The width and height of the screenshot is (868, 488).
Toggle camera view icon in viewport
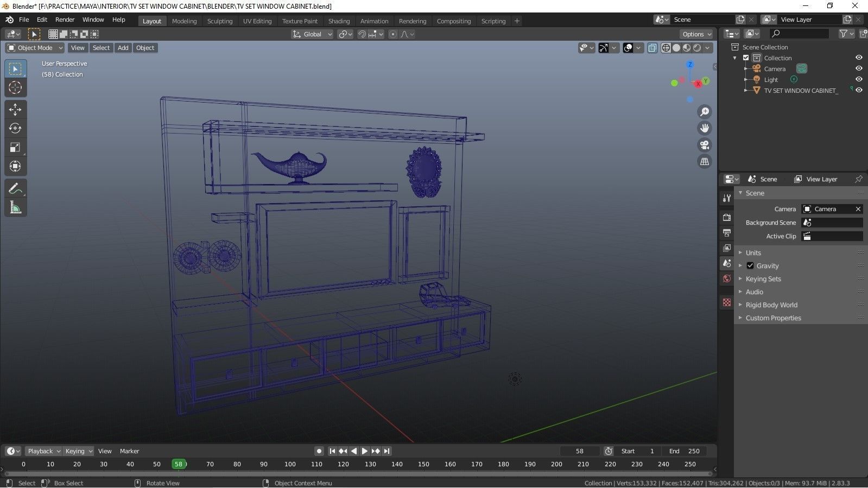705,145
